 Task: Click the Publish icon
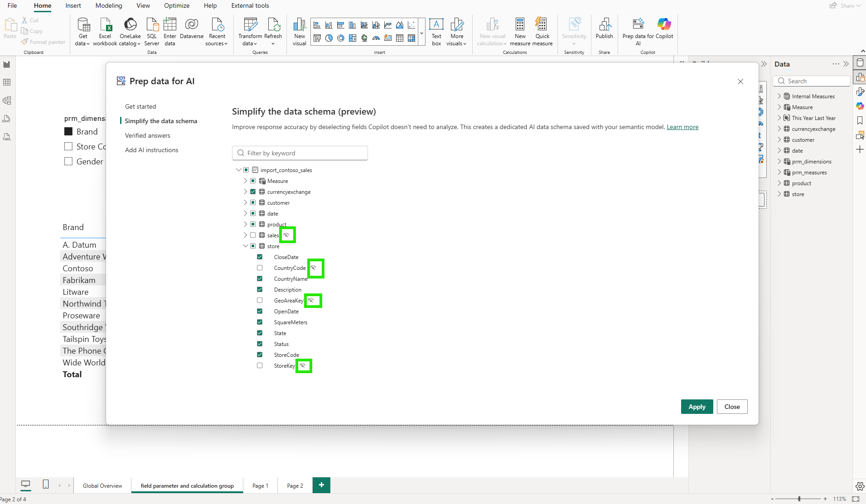(x=604, y=29)
